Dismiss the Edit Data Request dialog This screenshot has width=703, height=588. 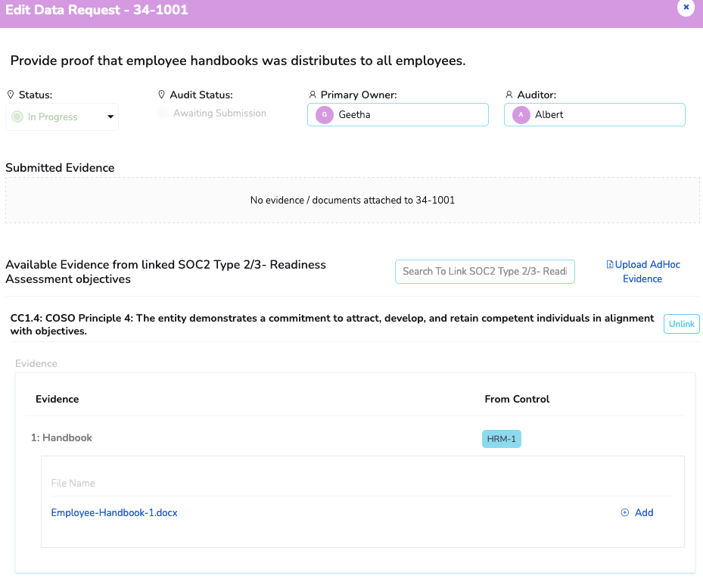686,8
